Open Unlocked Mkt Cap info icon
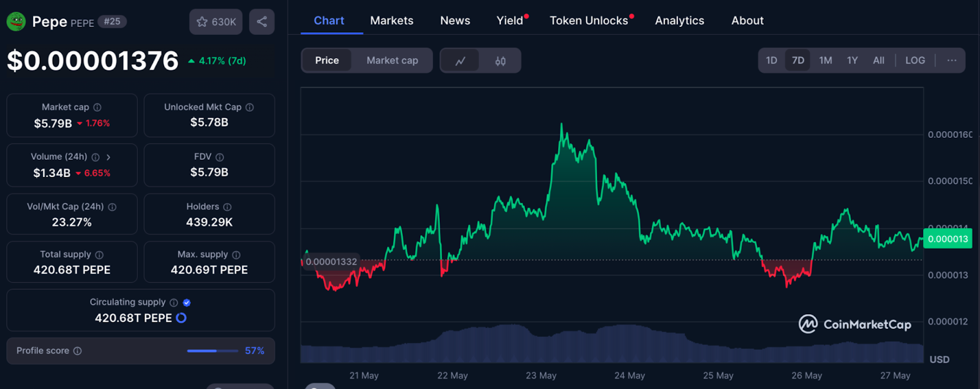Screen dimensions: 980x389 (250, 107)
